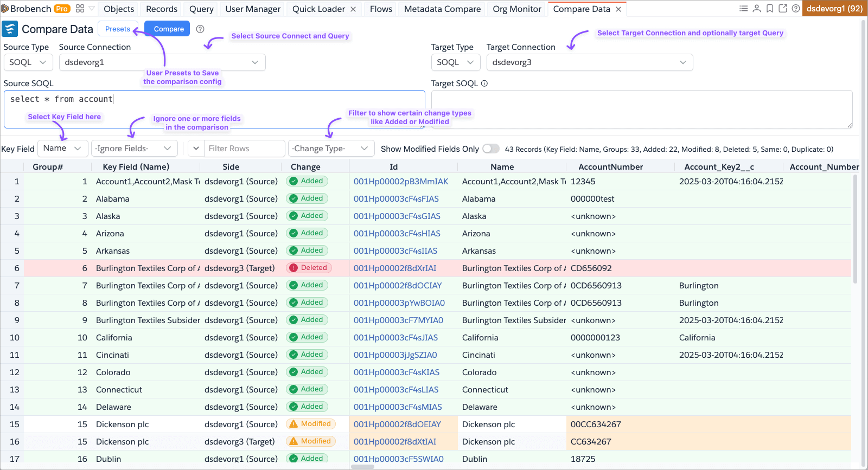Click the list view icon in top bar
868x470 pixels.
click(x=744, y=9)
